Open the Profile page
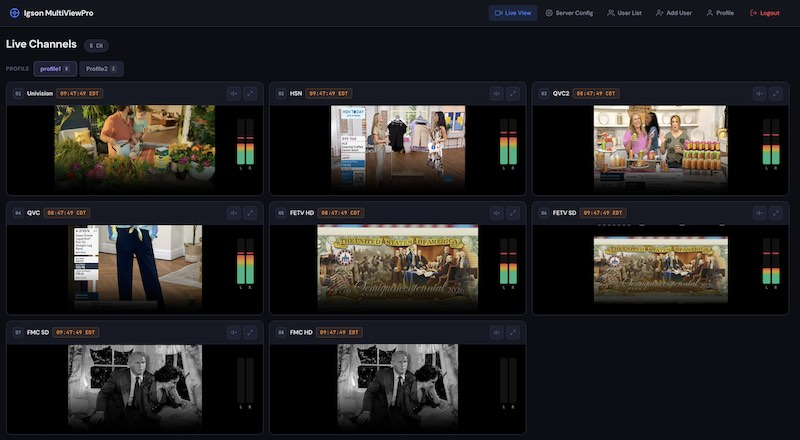This screenshot has width=800, height=440. [x=720, y=13]
